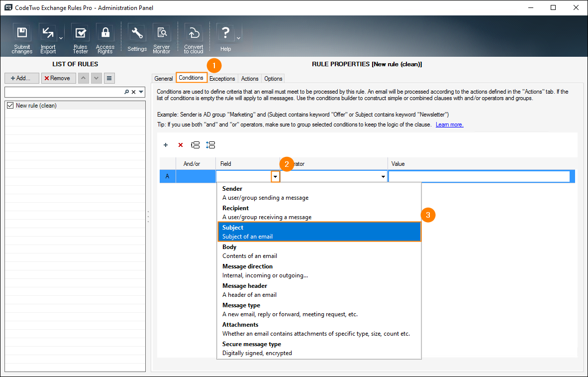Open the Operator dropdown arrow
Screen dimensions: 588x377
[383, 176]
